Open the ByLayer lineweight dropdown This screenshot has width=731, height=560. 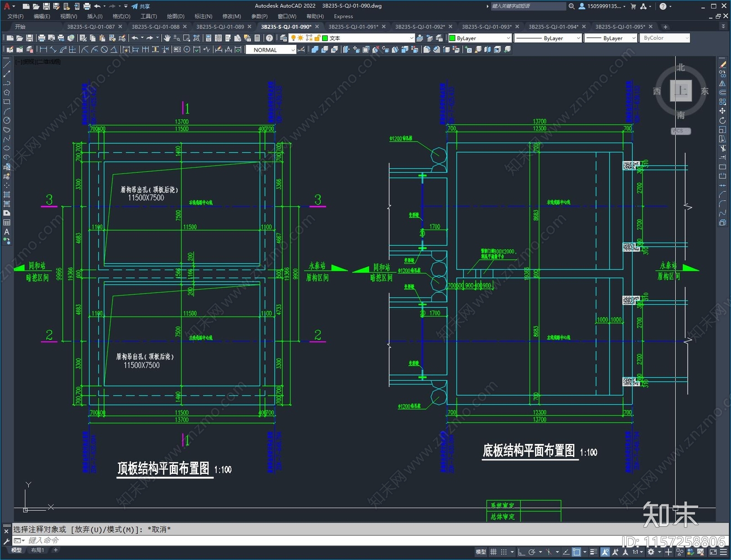(x=611, y=38)
